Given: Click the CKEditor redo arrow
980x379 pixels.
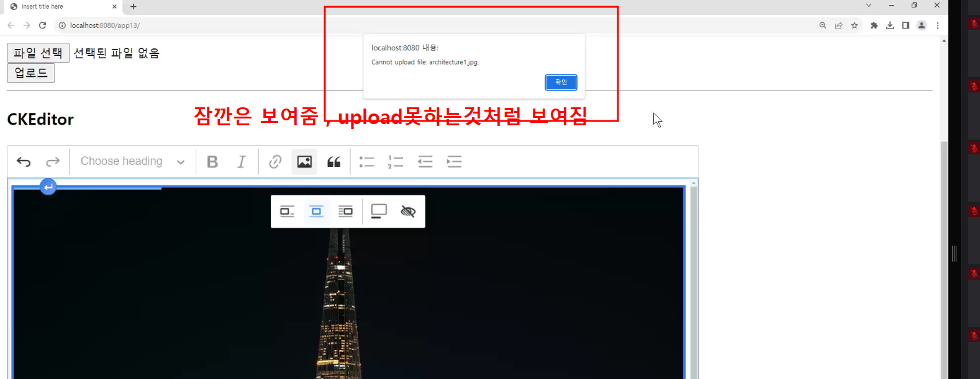Looking at the screenshot, I should (x=53, y=162).
